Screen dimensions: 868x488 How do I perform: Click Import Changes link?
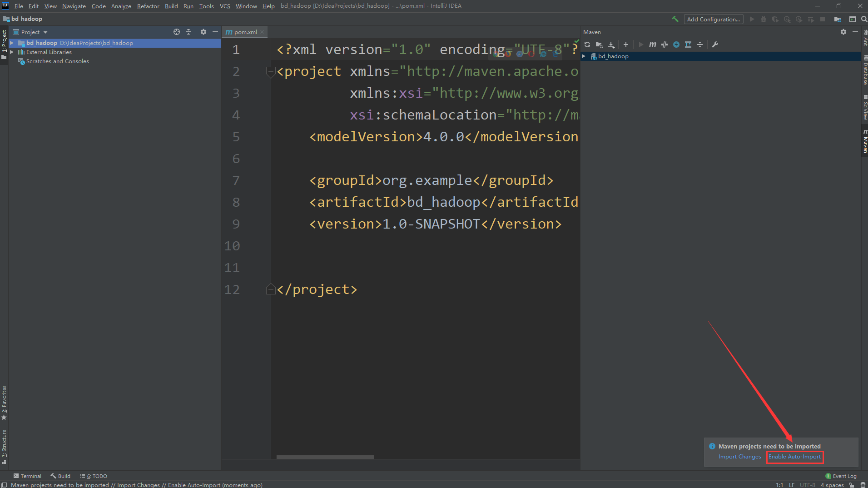[x=739, y=457]
